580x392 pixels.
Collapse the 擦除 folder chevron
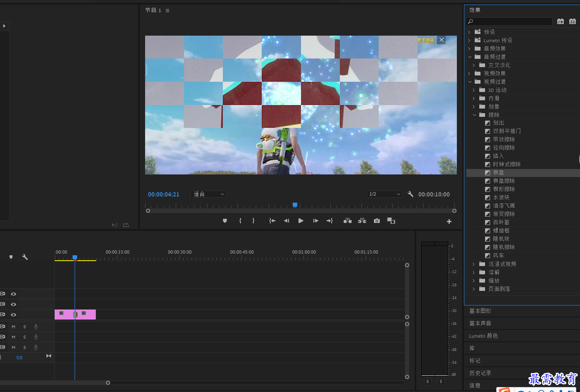tap(474, 115)
